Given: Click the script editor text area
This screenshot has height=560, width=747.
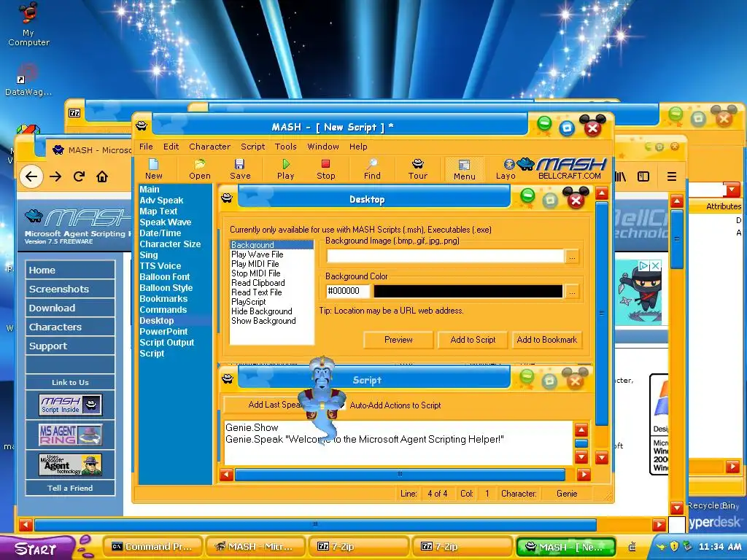Looking at the screenshot, I should 398,443.
